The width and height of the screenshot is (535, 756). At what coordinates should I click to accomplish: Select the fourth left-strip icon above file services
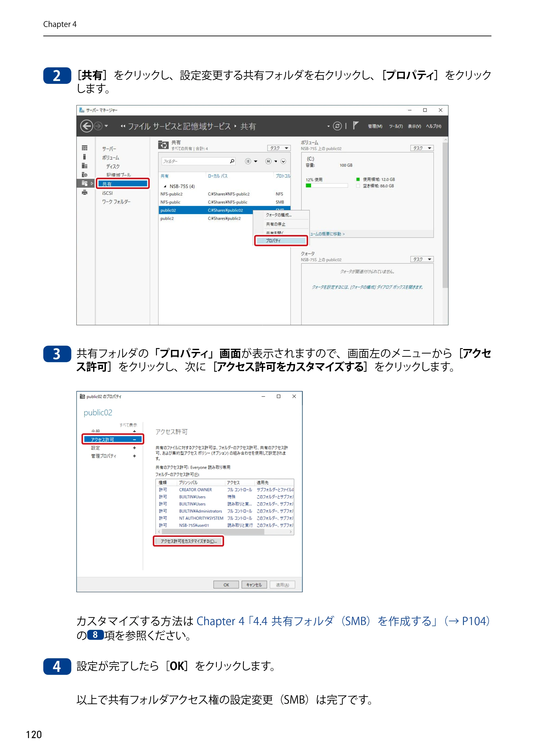(x=85, y=175)
